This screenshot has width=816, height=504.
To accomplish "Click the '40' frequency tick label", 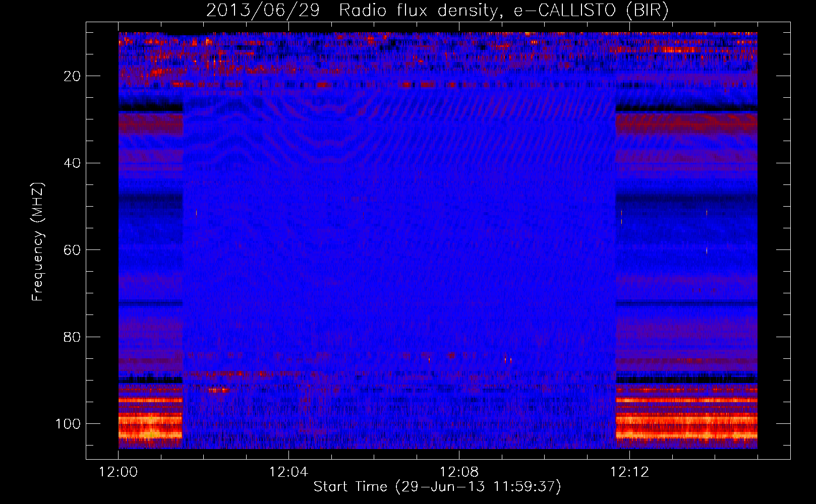I will pos(72,163).
